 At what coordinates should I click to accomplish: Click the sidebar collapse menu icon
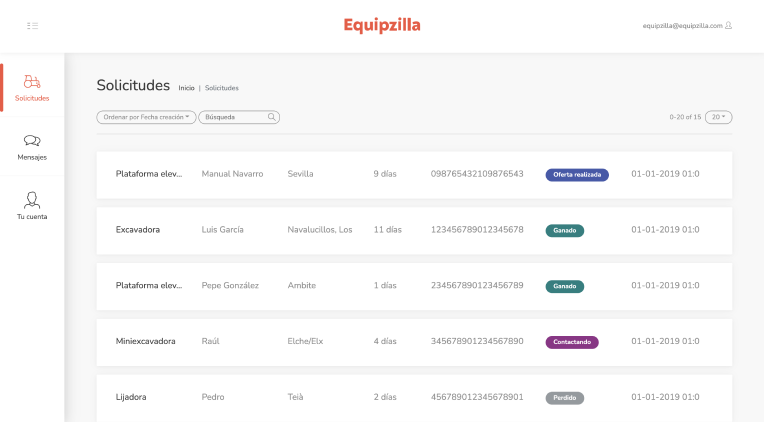(33, 26)
